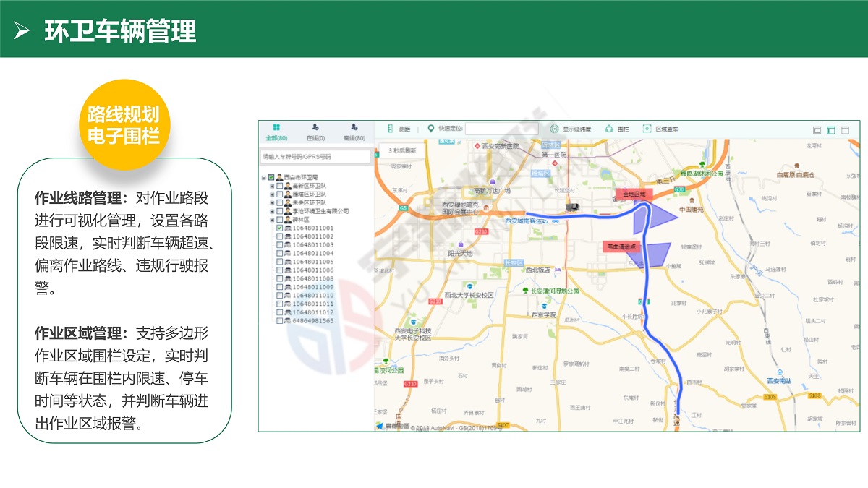
Task: Check vehicle 10648011012 checkbox
Action: [x=279, y=312]
